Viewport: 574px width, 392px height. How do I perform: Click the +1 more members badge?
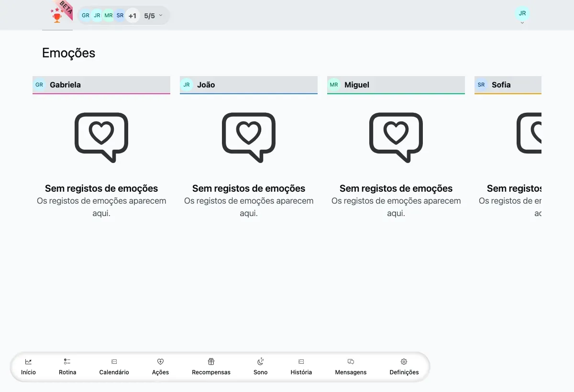[x=132, y=15]
